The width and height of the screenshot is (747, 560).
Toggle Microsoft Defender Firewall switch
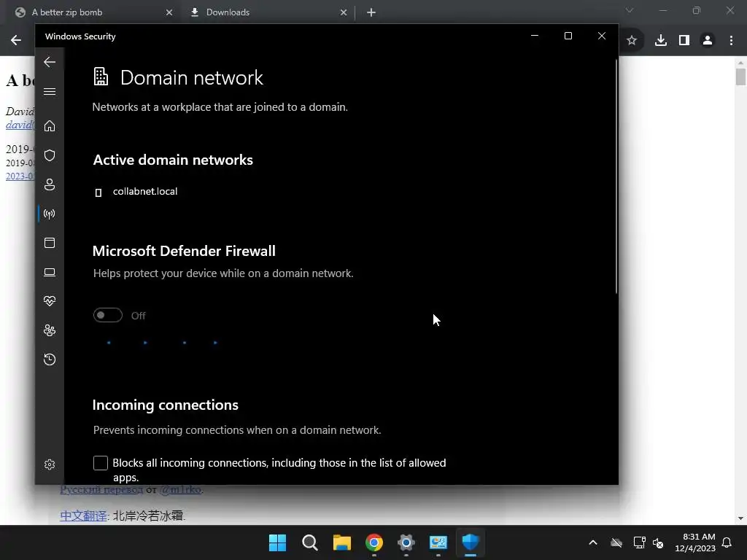[108, 315]
